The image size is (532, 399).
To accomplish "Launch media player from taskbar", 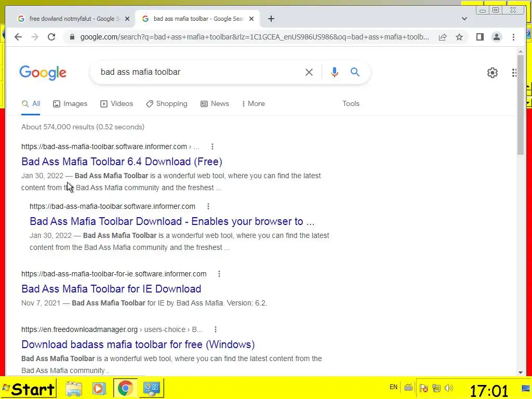I will click(x=99, y=388).
